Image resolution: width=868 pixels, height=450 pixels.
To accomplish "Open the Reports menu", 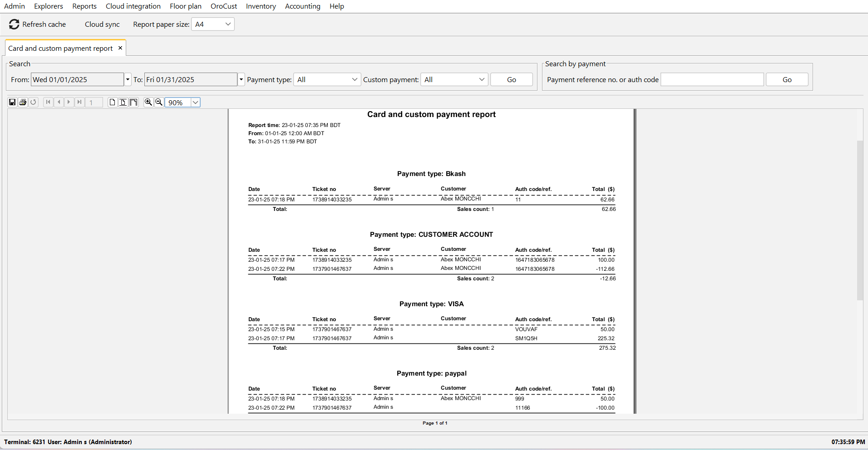I will pyautogui.click(x=84, y=6).
